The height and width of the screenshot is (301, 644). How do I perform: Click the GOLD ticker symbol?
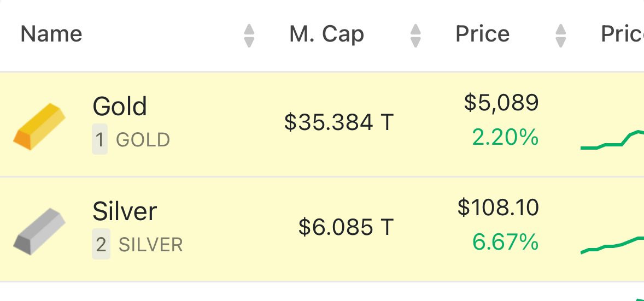pos(143,140)
